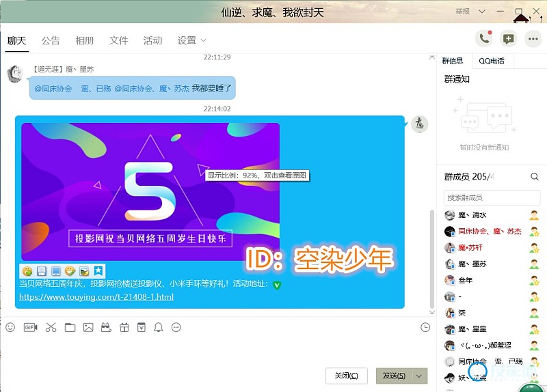
Task: Open the 公告 tab
Action: (51, 41)
